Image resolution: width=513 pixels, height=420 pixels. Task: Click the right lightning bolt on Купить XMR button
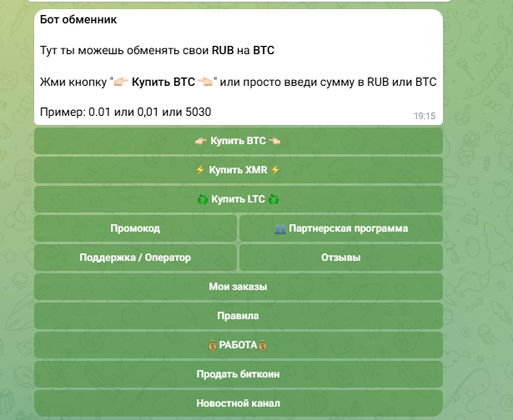coord(275,170)
